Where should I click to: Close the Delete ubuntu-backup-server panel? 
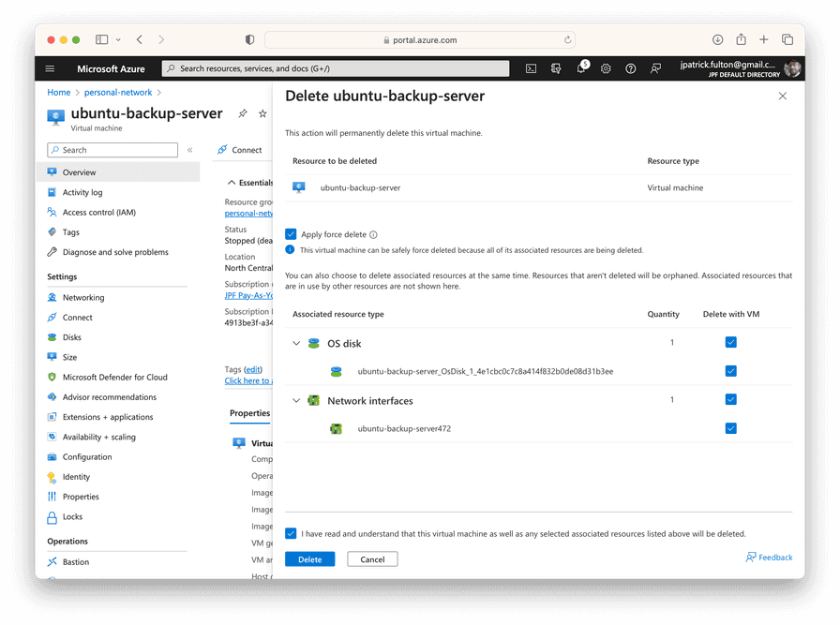click(x=783, y=96)
